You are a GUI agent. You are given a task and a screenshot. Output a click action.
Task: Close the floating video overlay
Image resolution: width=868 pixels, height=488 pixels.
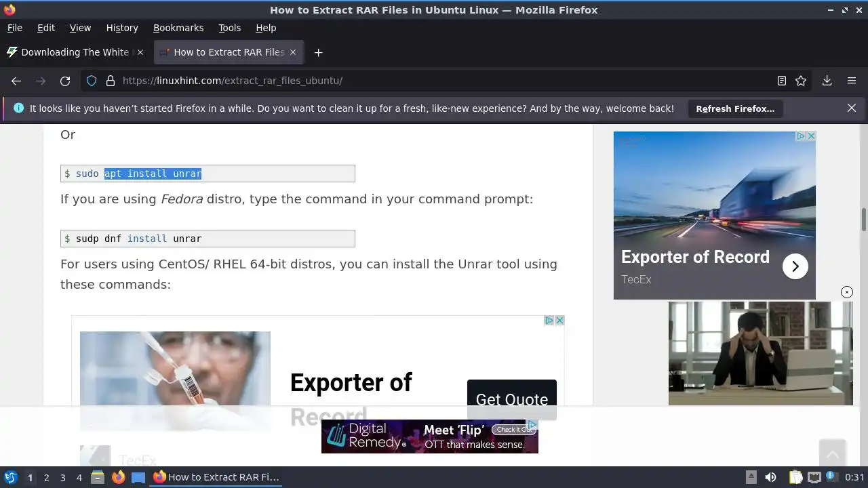847,292
